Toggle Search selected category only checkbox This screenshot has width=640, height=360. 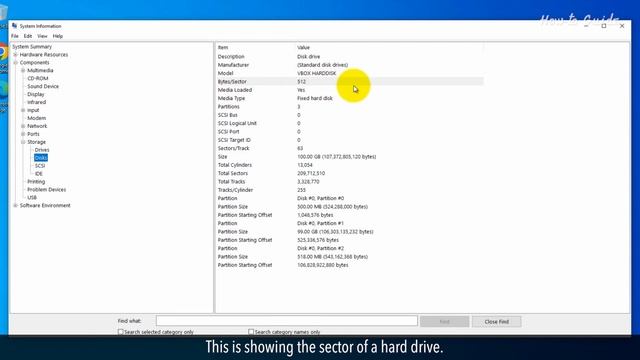pyautogui.click(x=120, y=332)
